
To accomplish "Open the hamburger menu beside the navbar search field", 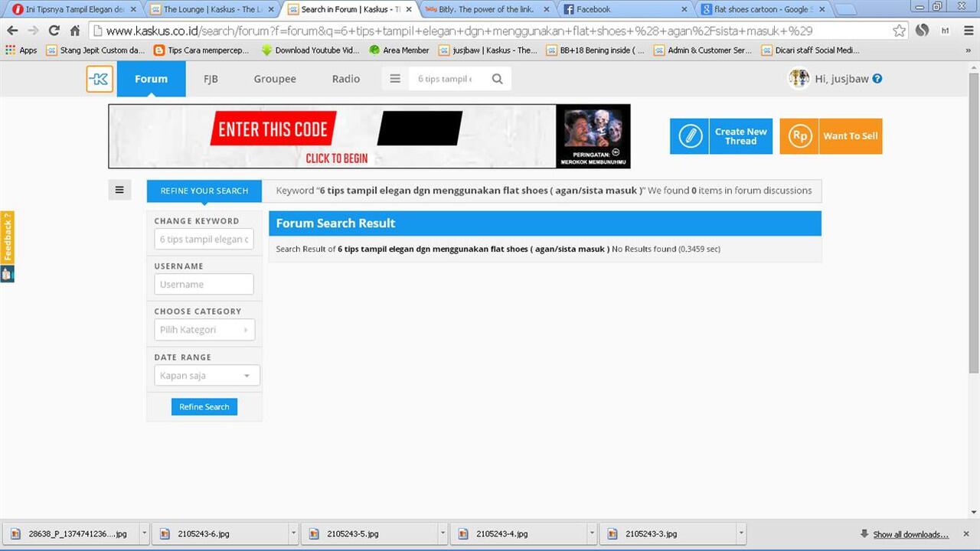I will pos(395,79).
